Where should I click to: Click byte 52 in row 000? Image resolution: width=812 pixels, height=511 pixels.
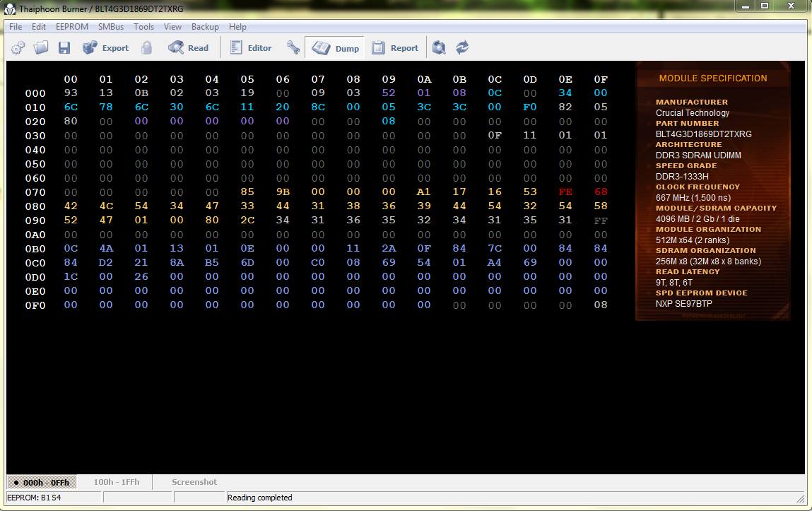pos(389,93)
